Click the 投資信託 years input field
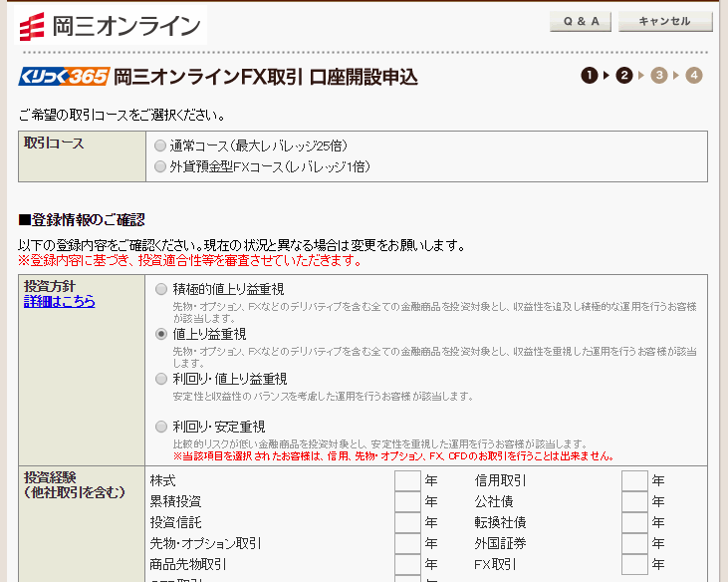The width and height of the screenshot is (728, 582). [x=407, y=522]
